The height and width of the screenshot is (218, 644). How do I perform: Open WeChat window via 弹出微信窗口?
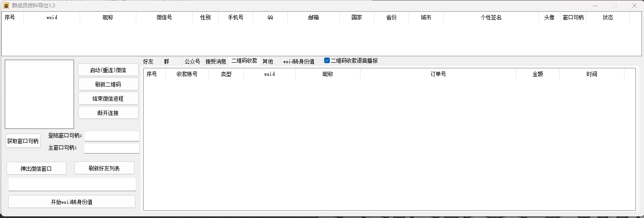36,169
